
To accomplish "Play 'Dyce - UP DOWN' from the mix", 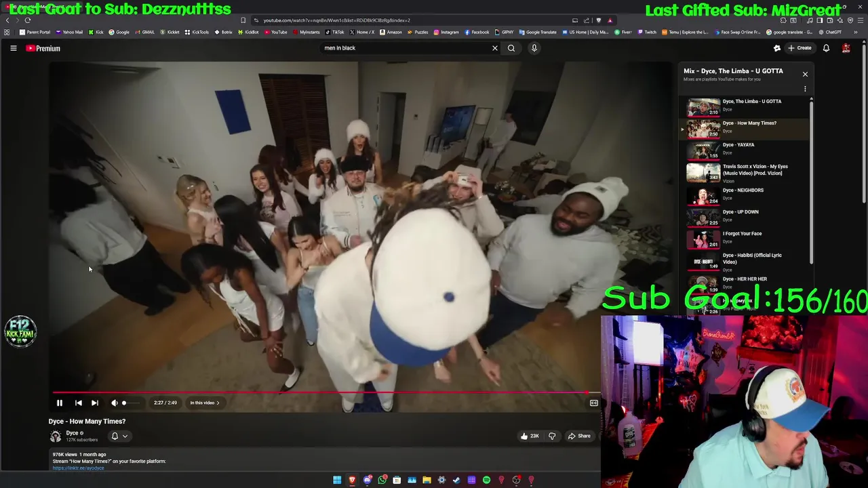I will (x=745, y=218).
